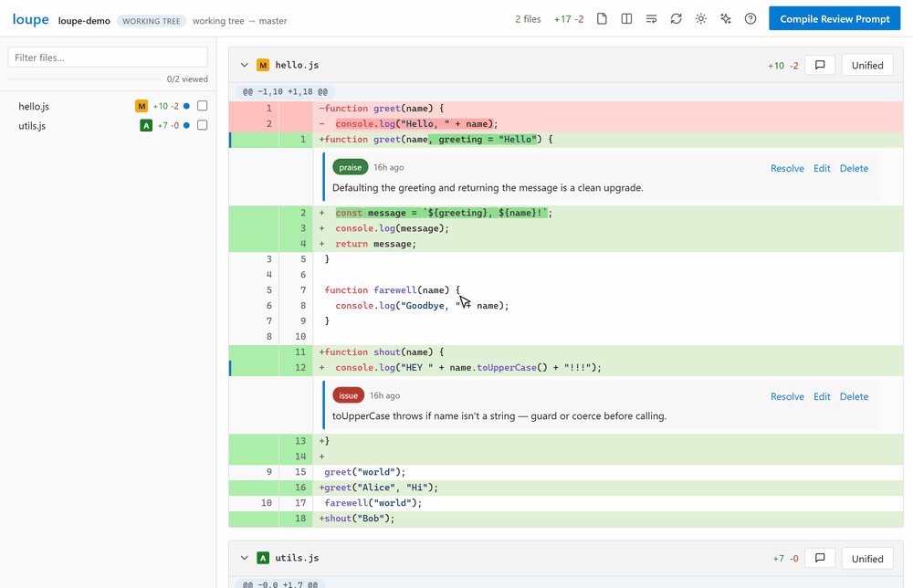Click the return message; line
Screen dimensions: 913x588
(566, 244)
